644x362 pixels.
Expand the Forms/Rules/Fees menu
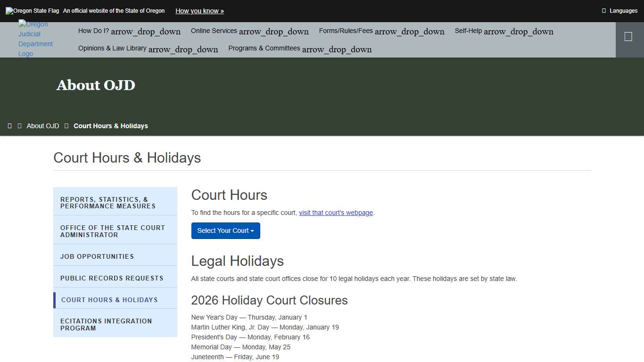tap(381, 31)
